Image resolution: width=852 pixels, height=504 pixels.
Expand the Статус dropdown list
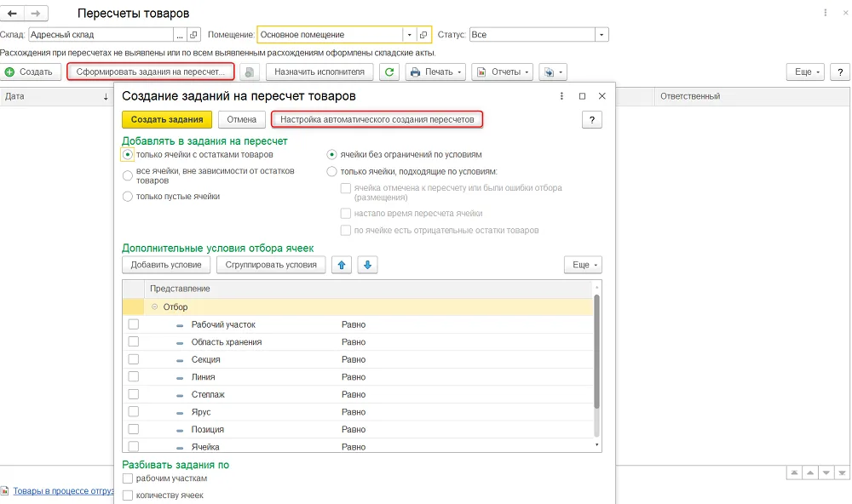[602, 35]
